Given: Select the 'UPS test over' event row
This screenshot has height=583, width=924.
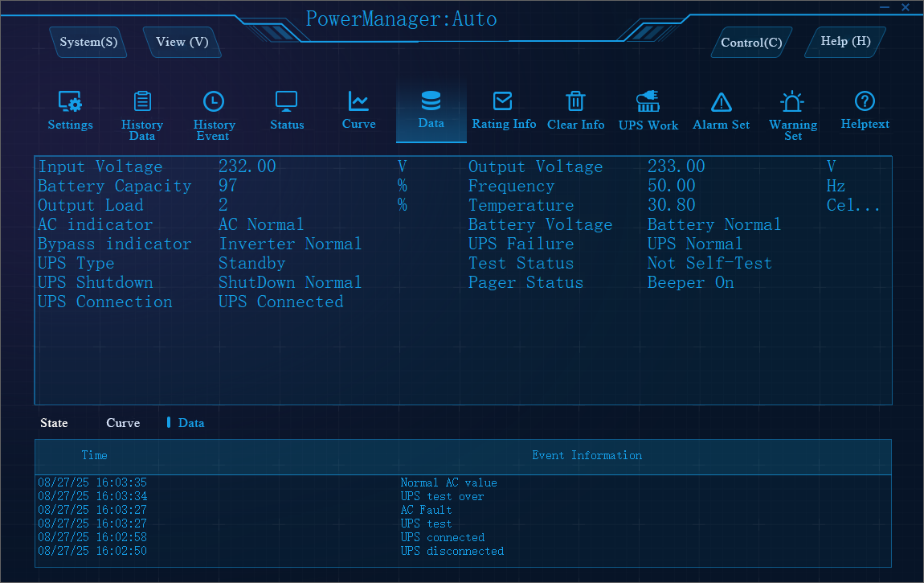Looking at the screenshot, I should point(442,497).
